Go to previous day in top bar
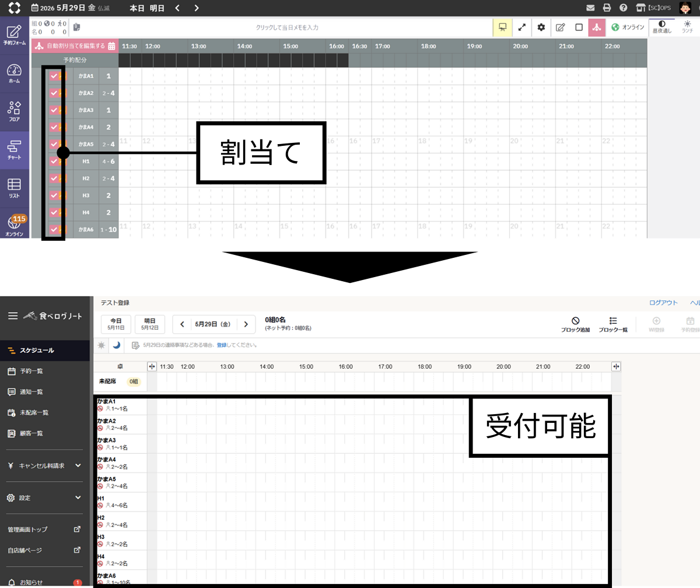Screen dimensions: 700x588 (177, 8)
